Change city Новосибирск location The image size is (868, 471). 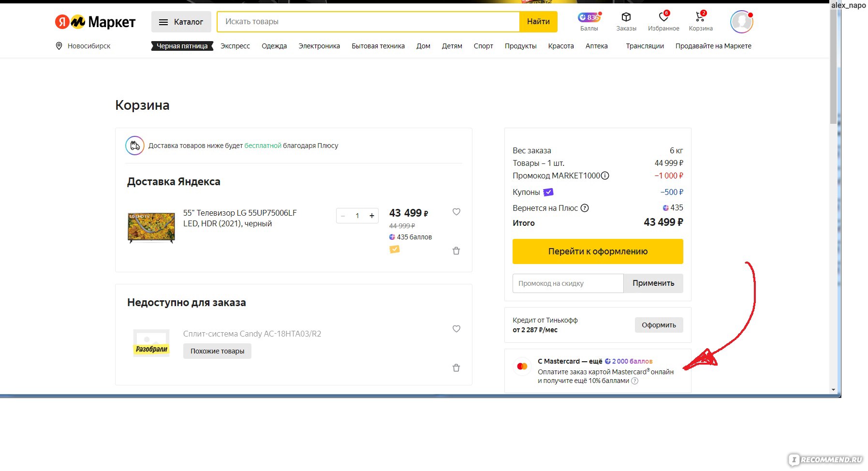89,46
